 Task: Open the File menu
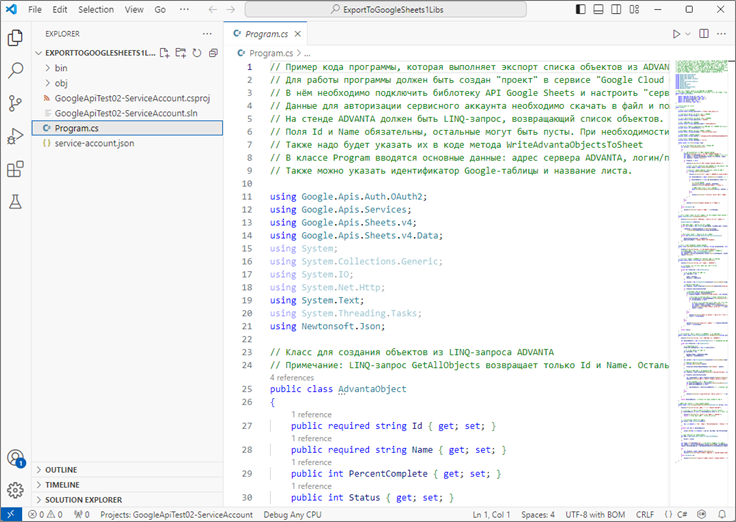point(35,9)
